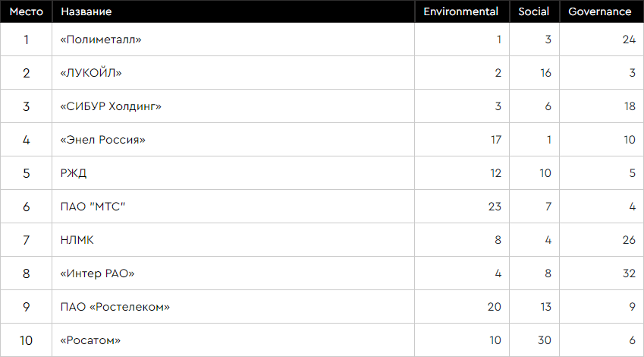This screenshot has height=357, width=644.
Task: Select ПАО «Ростелеком» name cell
Action: coord(115,307)
